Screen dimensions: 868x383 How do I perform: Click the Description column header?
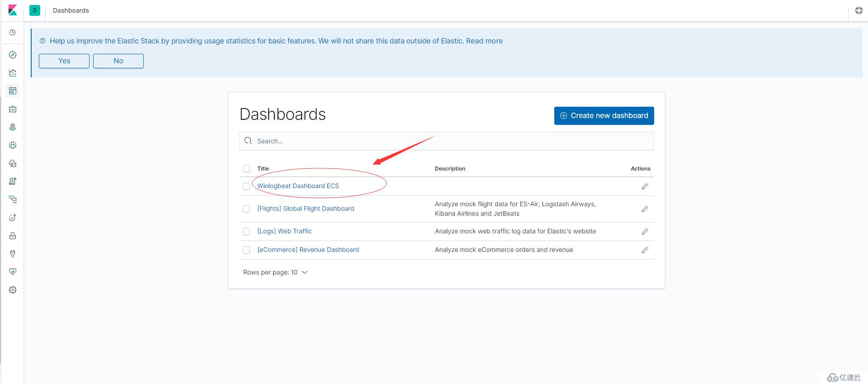click(450, 168)
